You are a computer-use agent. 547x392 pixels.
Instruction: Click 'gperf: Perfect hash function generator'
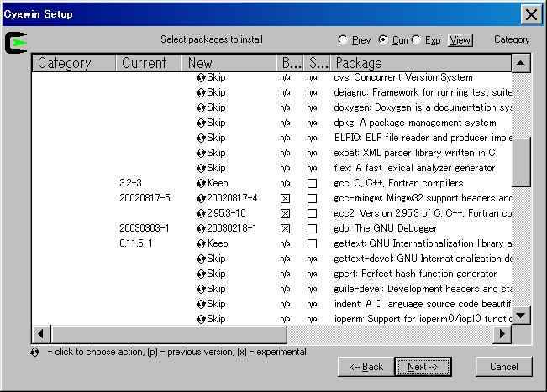415,274
